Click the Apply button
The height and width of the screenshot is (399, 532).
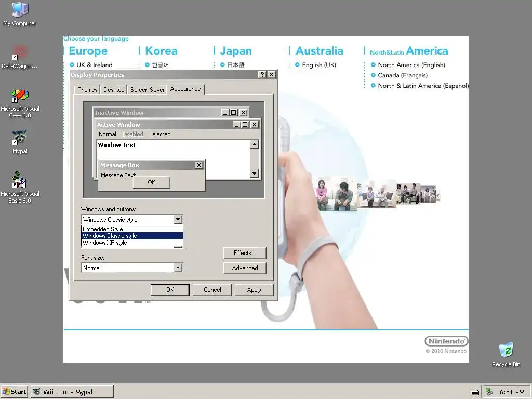(x=254, y=290)
